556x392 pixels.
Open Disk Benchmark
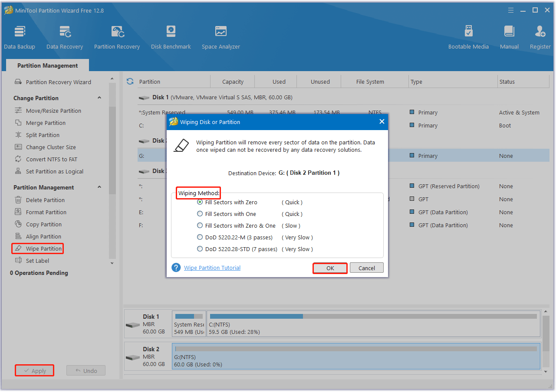click(x=171, y=36)
